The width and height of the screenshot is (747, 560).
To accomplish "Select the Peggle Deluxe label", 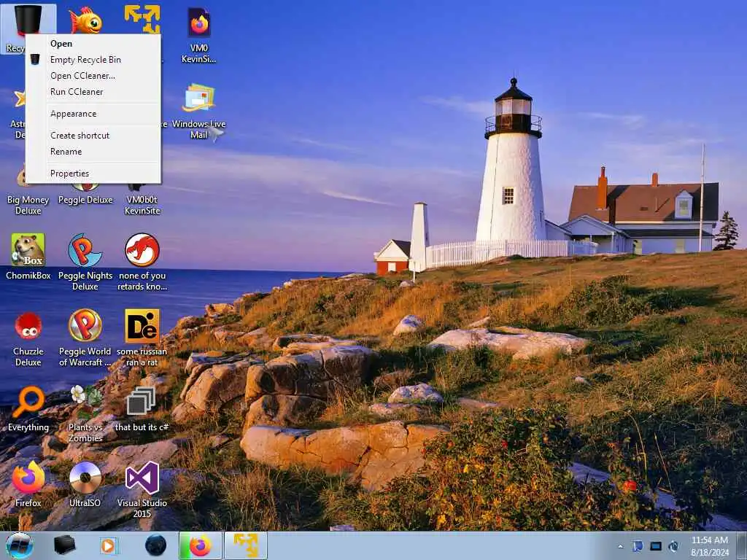I will pos(86,200).
